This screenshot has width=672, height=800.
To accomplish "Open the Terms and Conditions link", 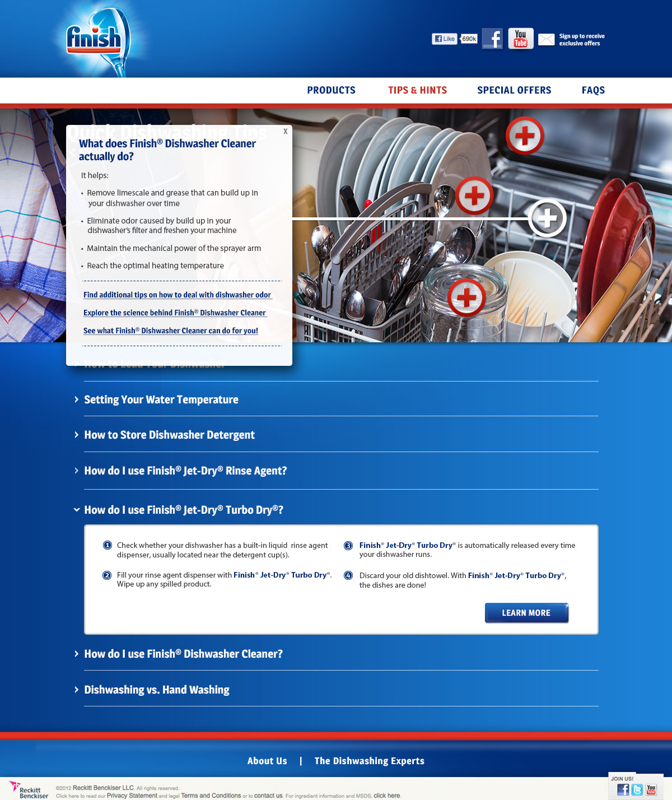I will coord(211,796).
